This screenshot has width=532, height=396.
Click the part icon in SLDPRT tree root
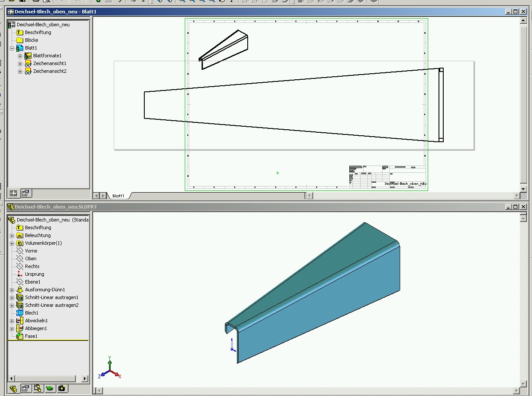12,220
